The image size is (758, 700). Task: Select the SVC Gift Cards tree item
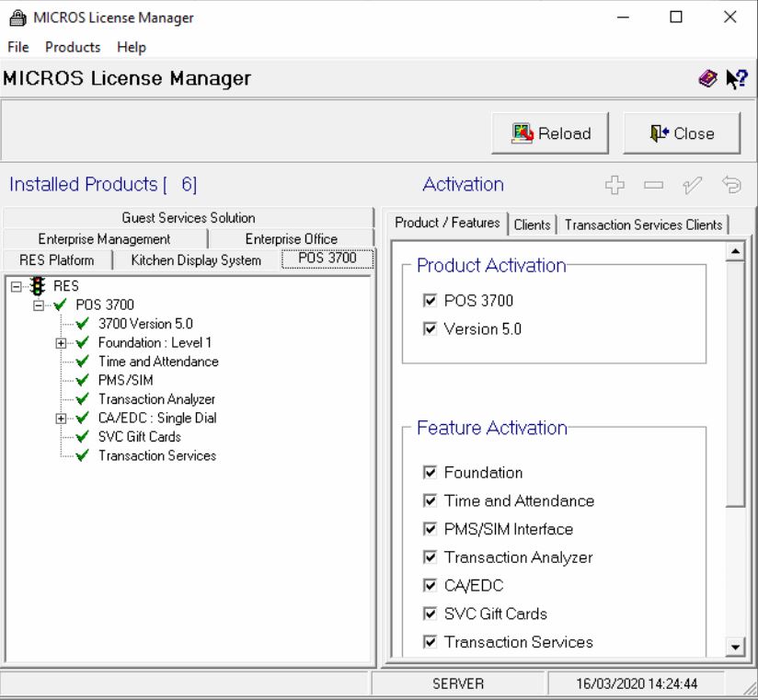[x=140, y=437]
